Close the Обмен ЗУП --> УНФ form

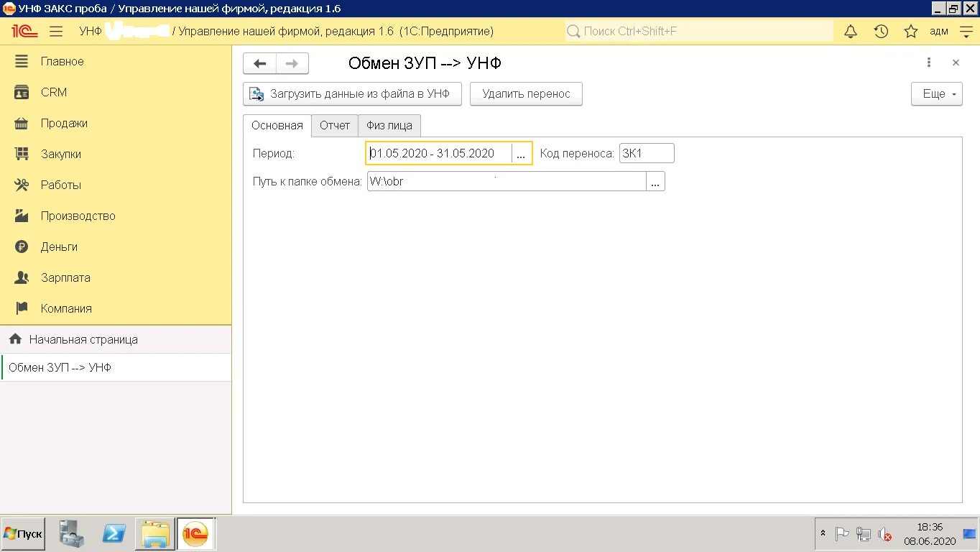pyautogui.click(x=956, y=63)
